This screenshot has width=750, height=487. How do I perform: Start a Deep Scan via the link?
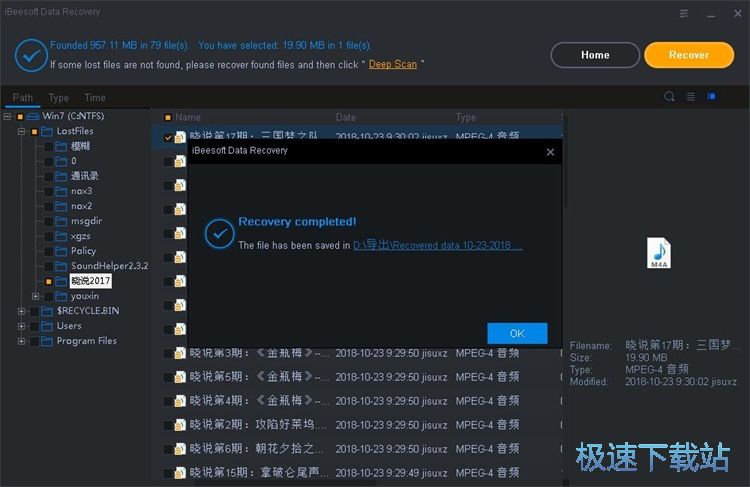click(x=393, y=64)
